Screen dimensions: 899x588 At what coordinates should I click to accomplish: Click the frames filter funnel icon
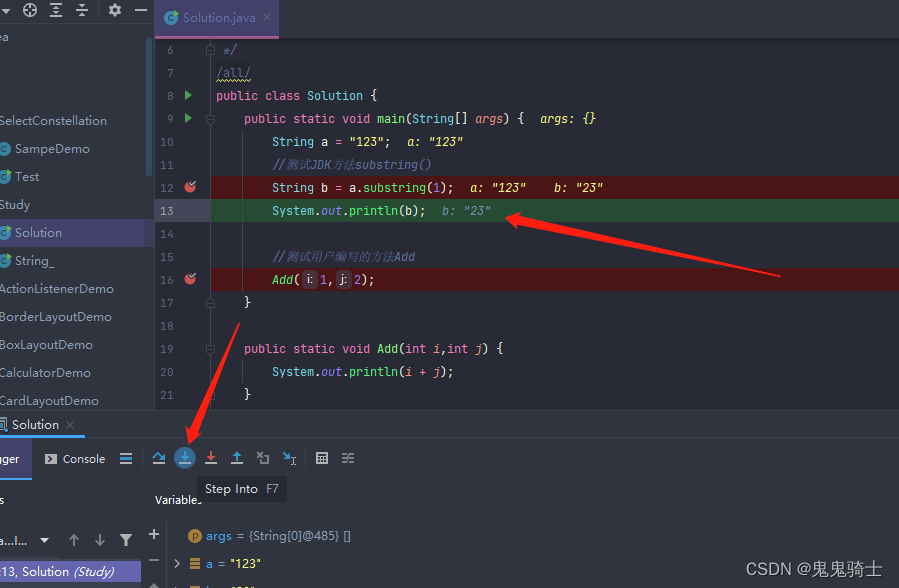[x=126, y=540]
